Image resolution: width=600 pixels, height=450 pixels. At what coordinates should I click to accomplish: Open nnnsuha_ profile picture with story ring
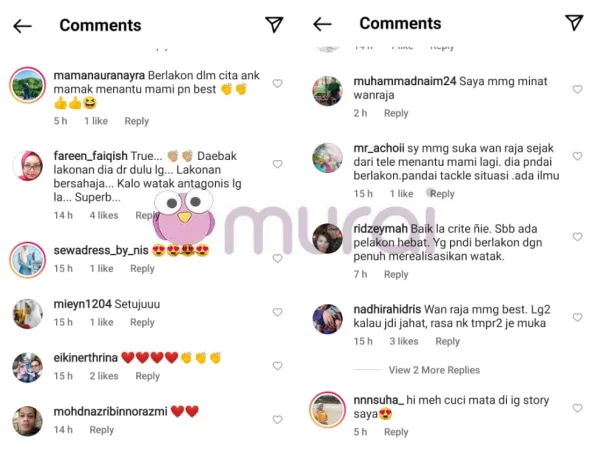tap(327, 409)
